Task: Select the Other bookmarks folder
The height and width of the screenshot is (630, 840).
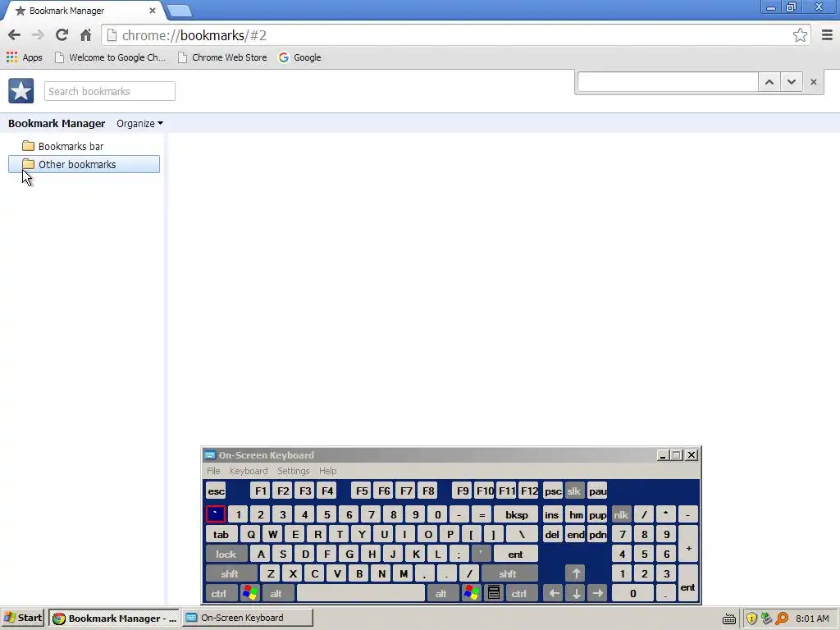Action: click(x=84, y=164)
